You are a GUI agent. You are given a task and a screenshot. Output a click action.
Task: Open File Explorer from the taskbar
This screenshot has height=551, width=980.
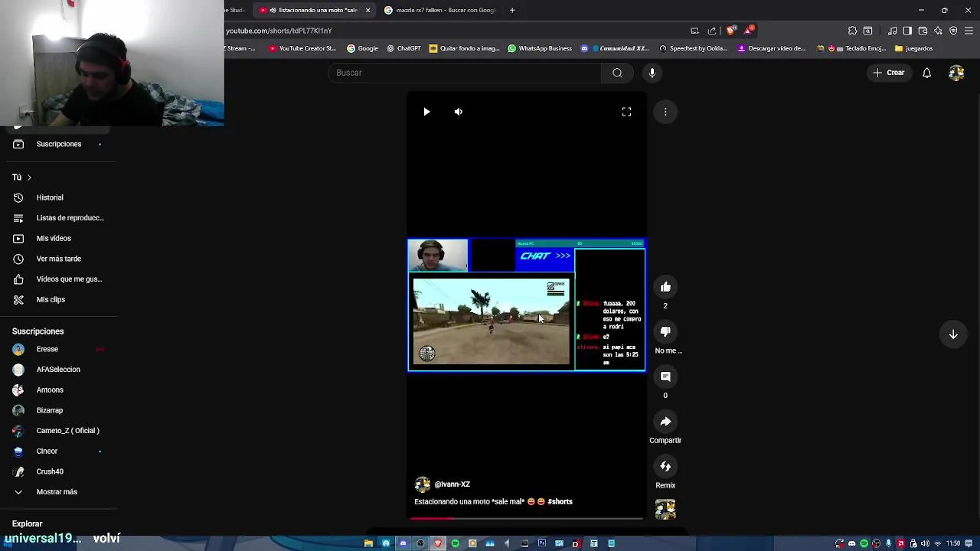pos(368,543)
